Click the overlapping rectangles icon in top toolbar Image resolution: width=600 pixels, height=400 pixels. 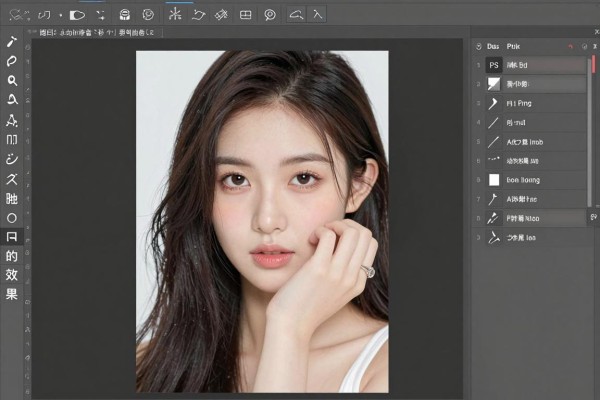coord(44,15)
